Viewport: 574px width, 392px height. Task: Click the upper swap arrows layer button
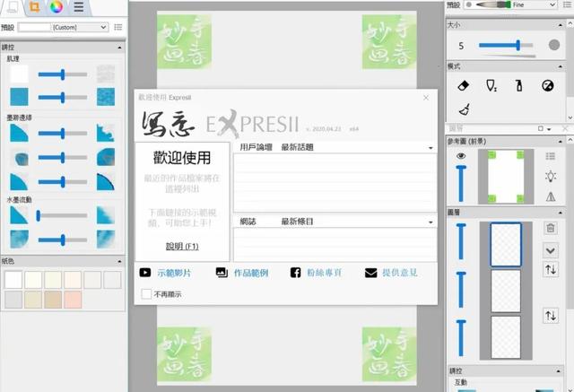551,270
